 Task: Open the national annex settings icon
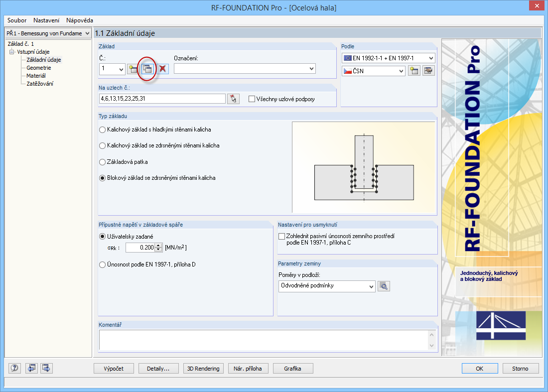(428, 71)
